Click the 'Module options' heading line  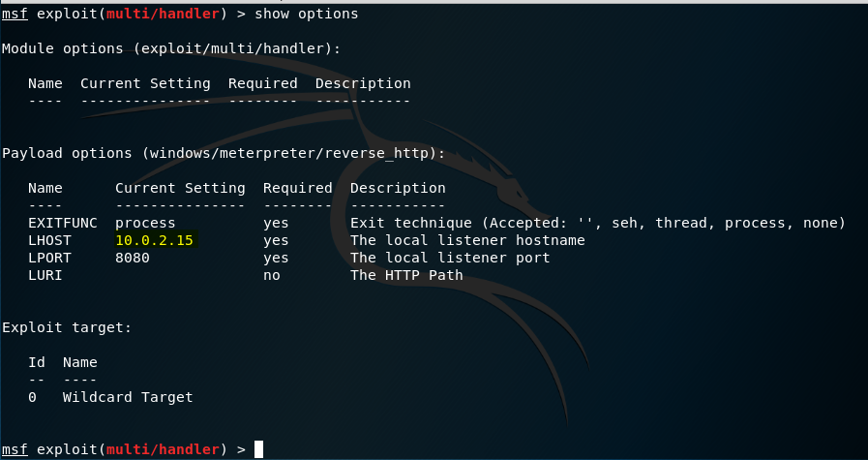click(x=171, y=48)
